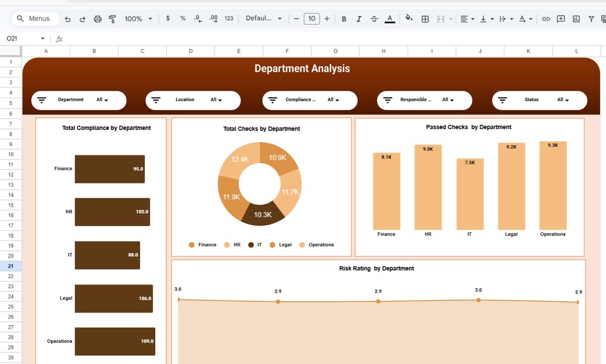Insert a link with the toolbar icon
Viewport: 606px width, 364px height.
(546, 18)
